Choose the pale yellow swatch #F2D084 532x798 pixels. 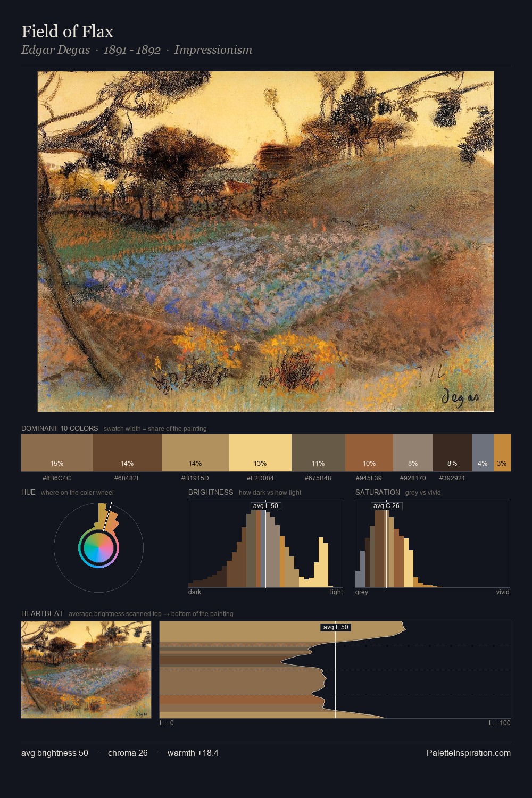[260, 453]
